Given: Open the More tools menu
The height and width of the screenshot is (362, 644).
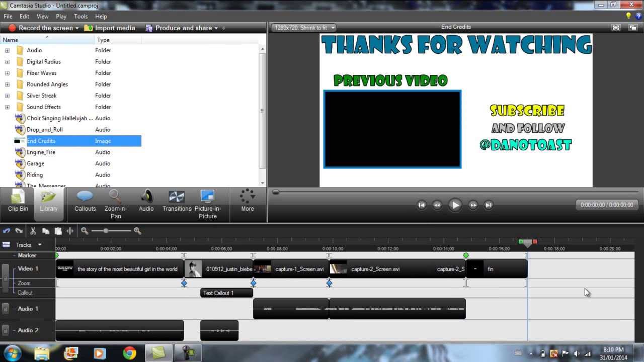Looking at the screenshot, I should [x=247, y=201].
